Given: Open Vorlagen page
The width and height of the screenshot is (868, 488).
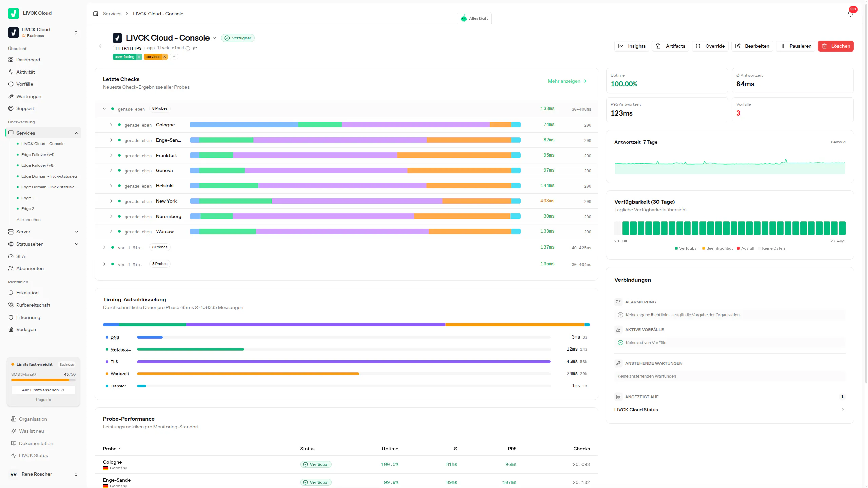Looking at the screenshot, I should coord(43,329).
